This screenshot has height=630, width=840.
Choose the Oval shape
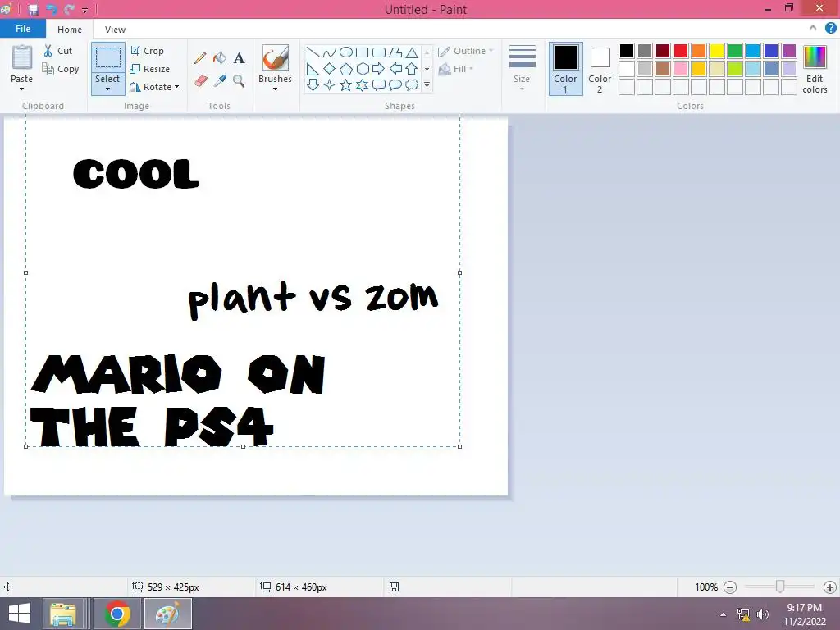pos(346,52)
